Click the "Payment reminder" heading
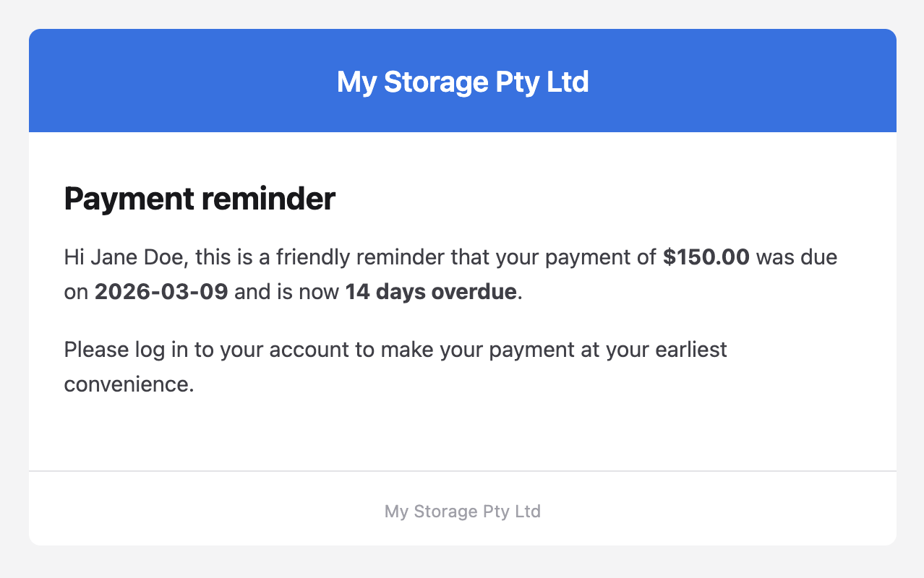Image resolution: width=924 pixels, height=578 pixels. (200, 199)
